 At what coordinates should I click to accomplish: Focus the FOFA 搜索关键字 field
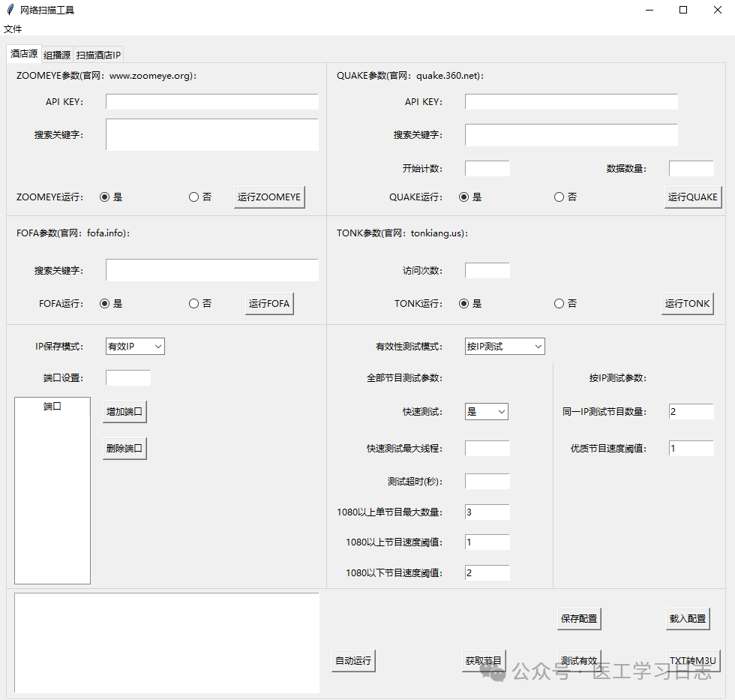(x=211, y=270)
